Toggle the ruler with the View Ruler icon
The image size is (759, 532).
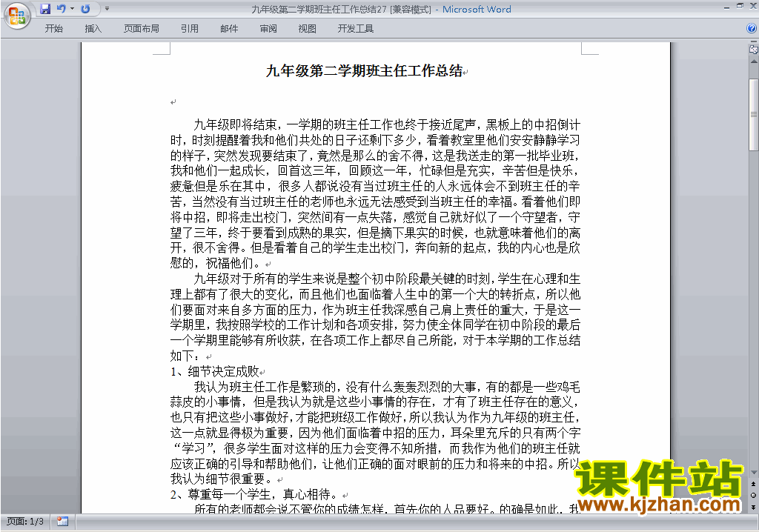pyautogui.click(x=753, y=50)
